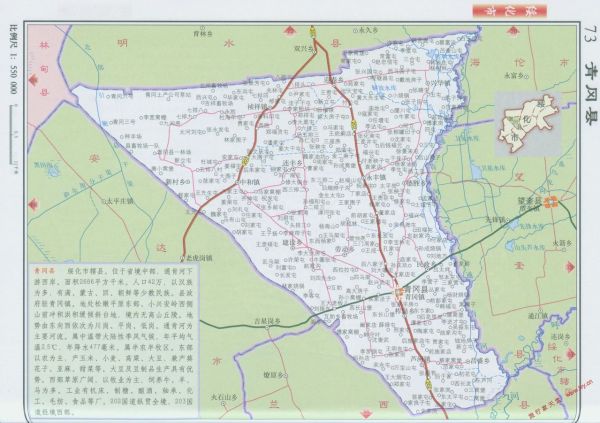Select the 中和镇 town label
The height and width of the screenshot is (423, 600).
pos(250,183)
